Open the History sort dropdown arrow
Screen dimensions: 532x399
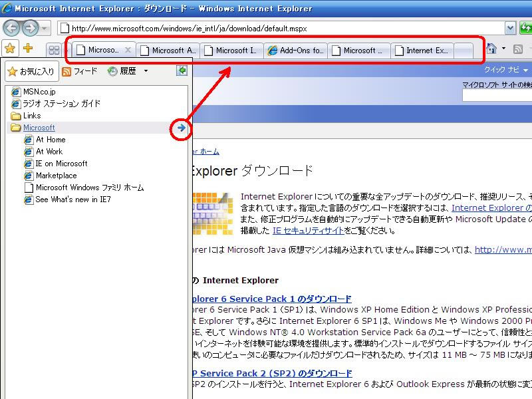[146, 71]
